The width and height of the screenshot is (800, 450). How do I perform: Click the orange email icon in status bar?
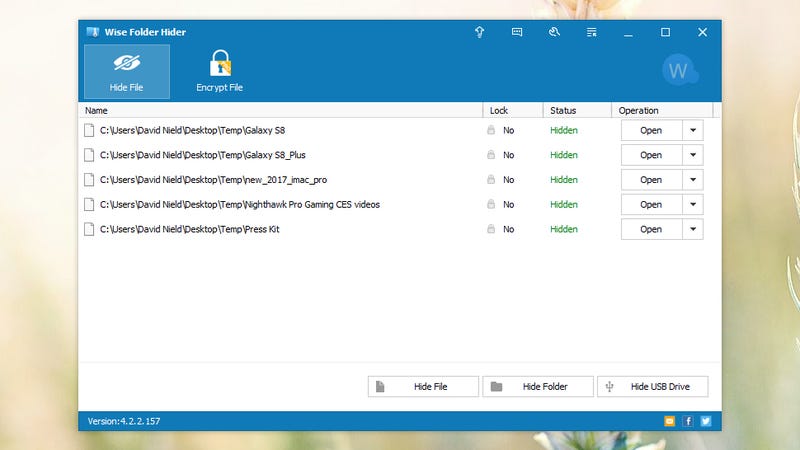tap(669, 421)
